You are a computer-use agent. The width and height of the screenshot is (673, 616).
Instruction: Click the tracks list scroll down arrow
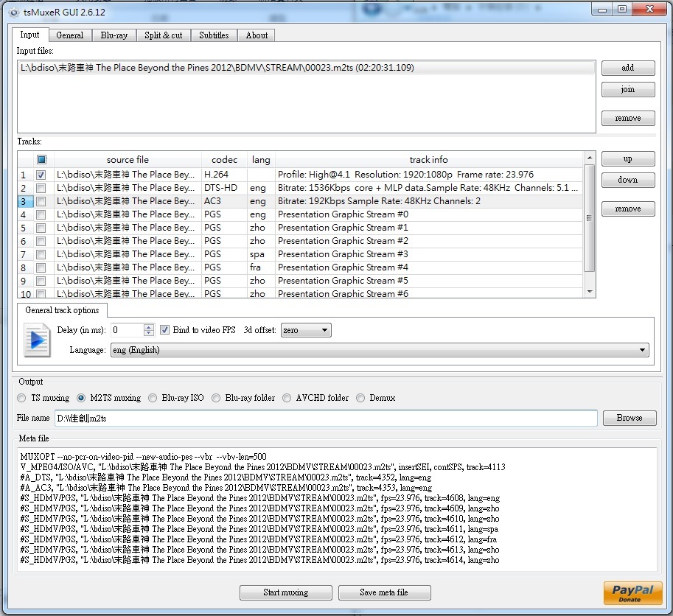click(590, 292)
